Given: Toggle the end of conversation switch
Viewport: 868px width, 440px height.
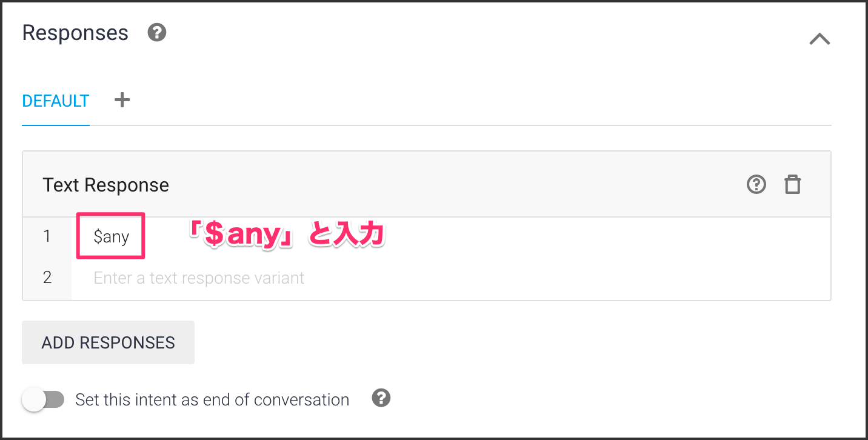Looking at the screenshot, I should click(x=42, y=400).
